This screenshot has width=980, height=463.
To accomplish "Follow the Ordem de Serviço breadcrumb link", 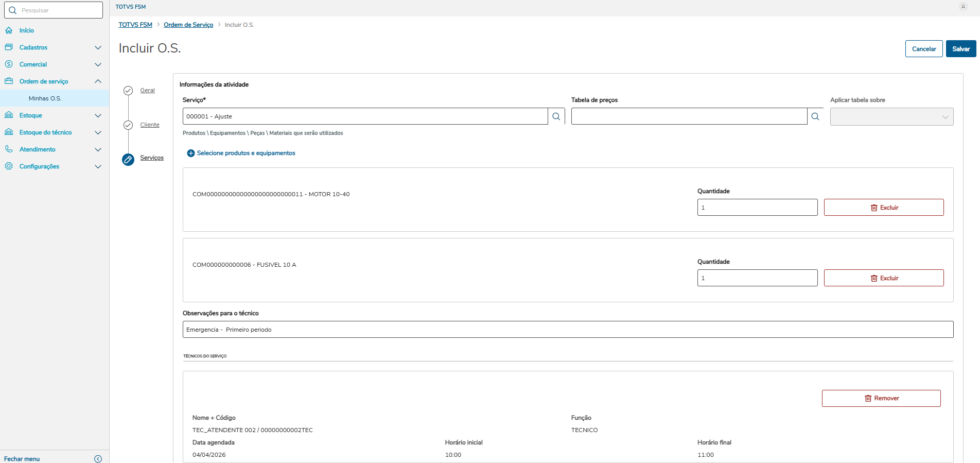I will pos(188,25).
